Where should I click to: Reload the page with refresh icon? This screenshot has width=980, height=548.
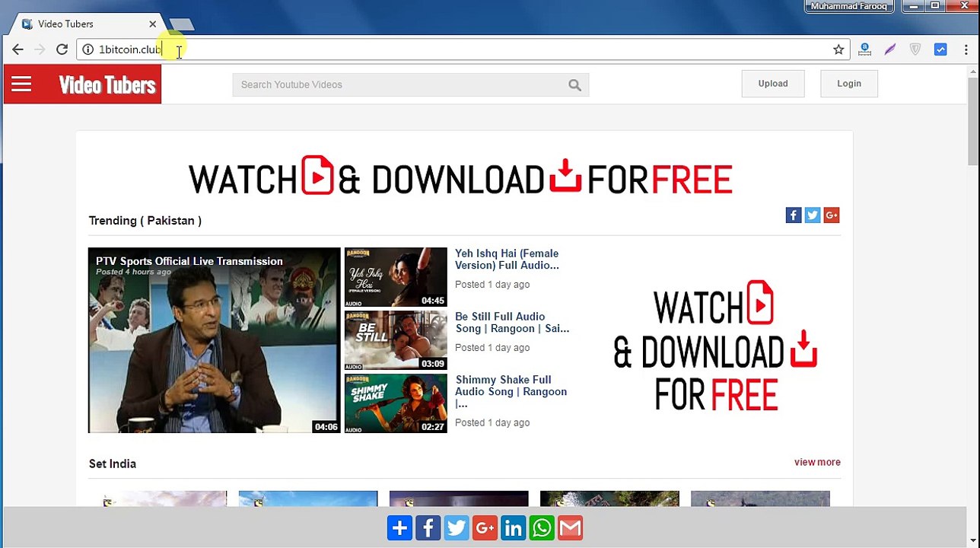(x=62, y=49)
